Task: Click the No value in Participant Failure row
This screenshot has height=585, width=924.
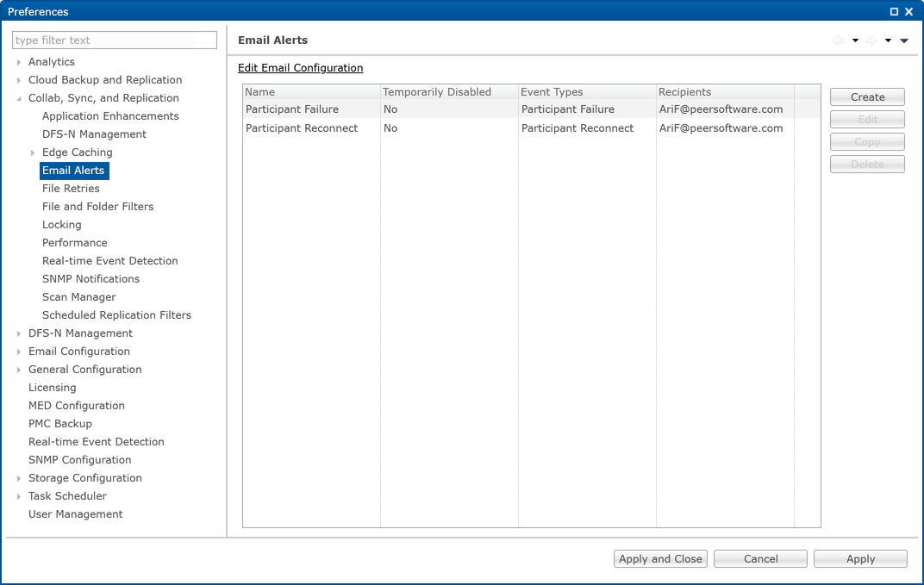Action: click(x=390, y=109)
